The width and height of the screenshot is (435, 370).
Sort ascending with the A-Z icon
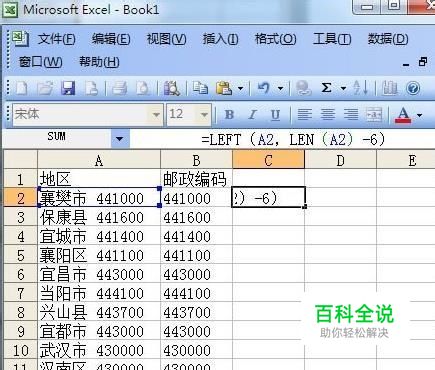tap(360, 88)
